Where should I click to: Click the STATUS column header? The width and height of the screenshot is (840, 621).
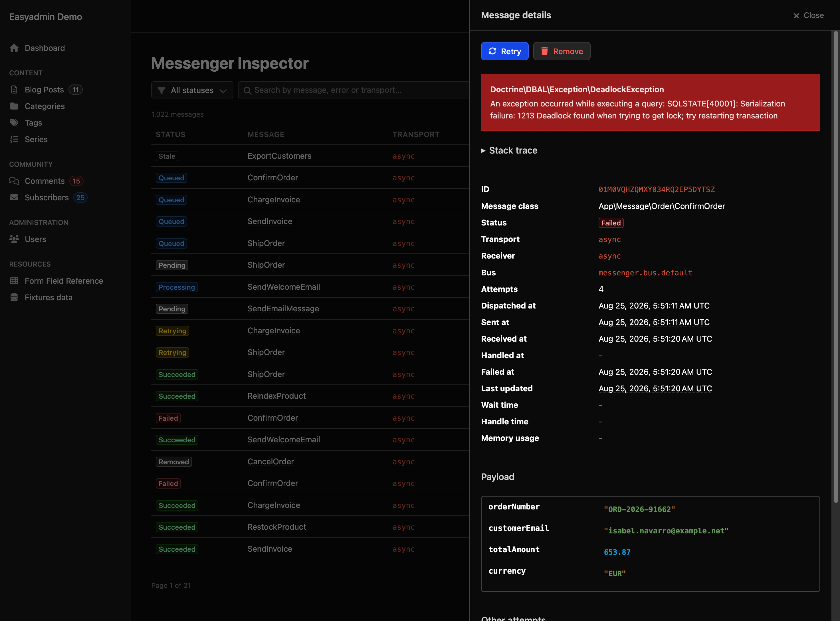tap(171, 134)
